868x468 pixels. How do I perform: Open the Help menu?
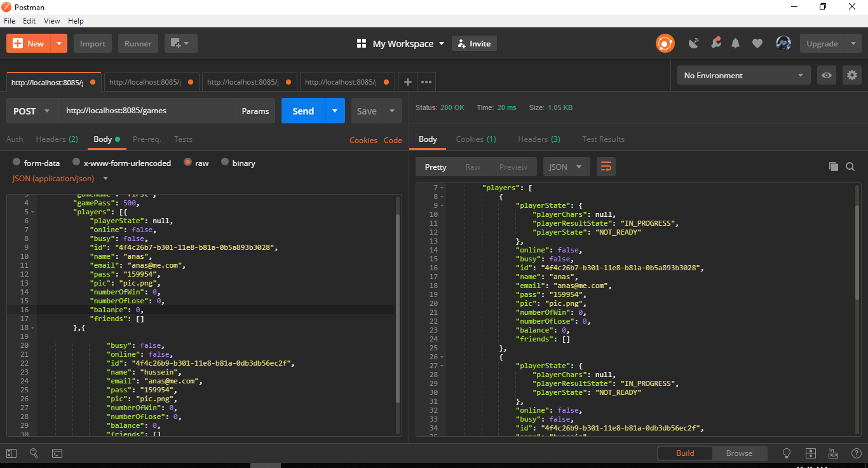(x=76, y=21)
